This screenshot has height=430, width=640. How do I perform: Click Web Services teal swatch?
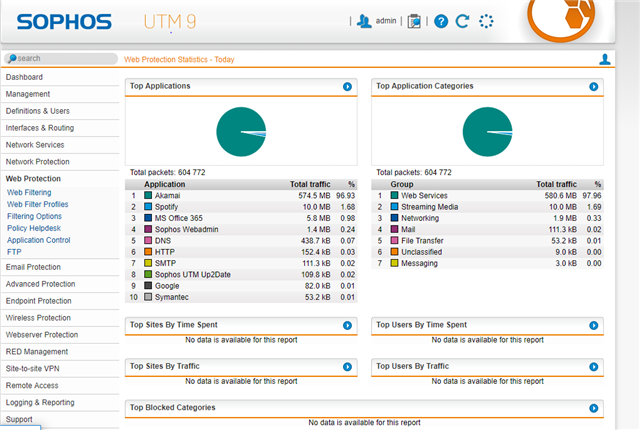394,195
